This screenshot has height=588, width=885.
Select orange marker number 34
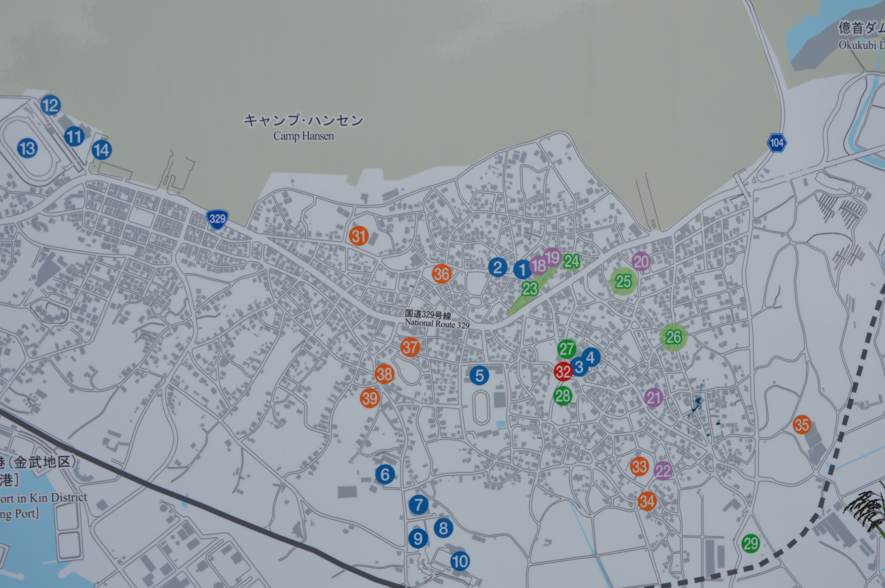pos(647,501)
